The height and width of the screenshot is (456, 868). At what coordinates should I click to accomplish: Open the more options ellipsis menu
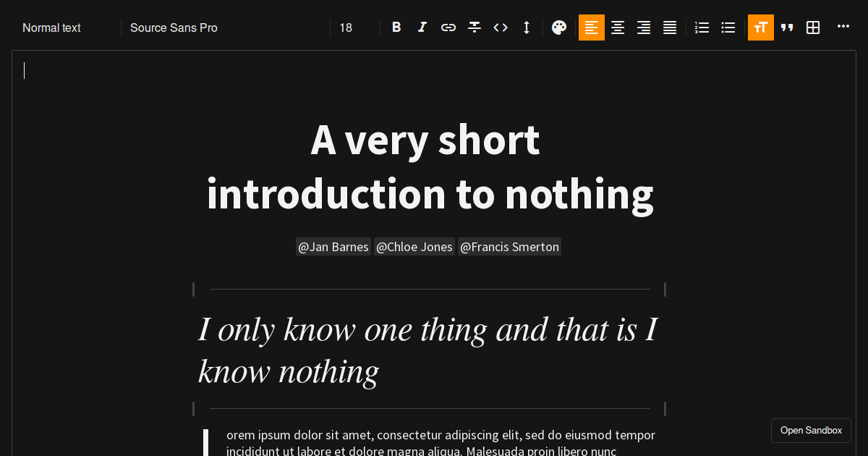point(843,27)
